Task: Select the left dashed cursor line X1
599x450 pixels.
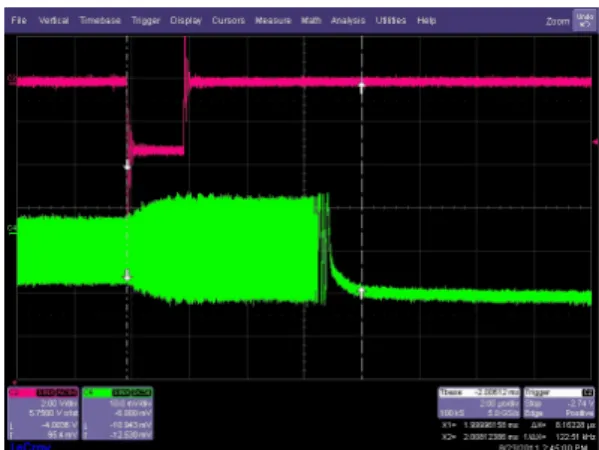Action: coord(127,208)
